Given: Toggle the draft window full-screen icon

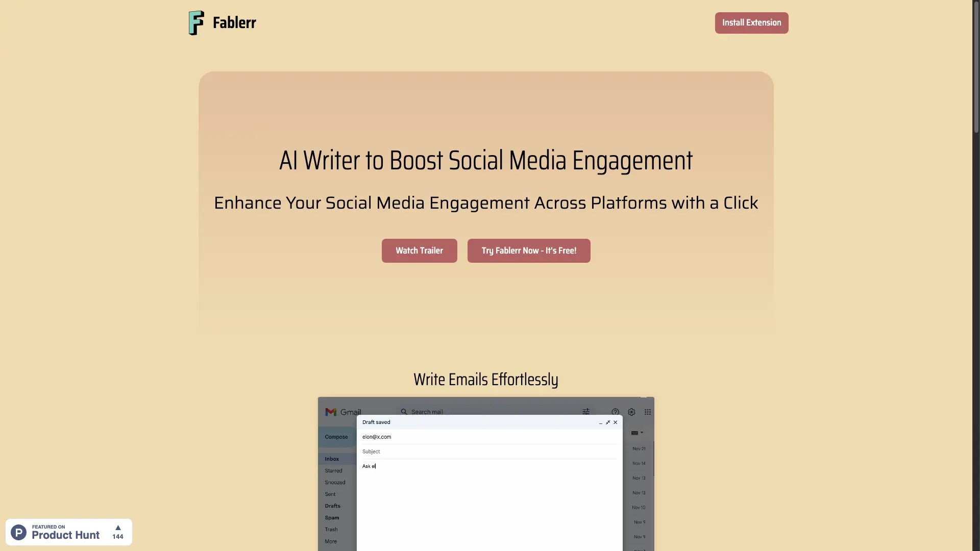Looking at the screenshot, I should (x=608, y=422).
